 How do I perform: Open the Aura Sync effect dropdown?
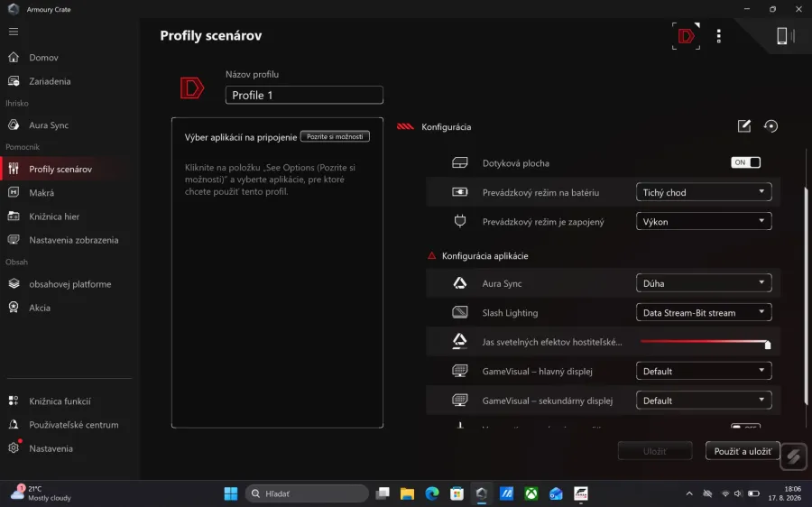704,283
